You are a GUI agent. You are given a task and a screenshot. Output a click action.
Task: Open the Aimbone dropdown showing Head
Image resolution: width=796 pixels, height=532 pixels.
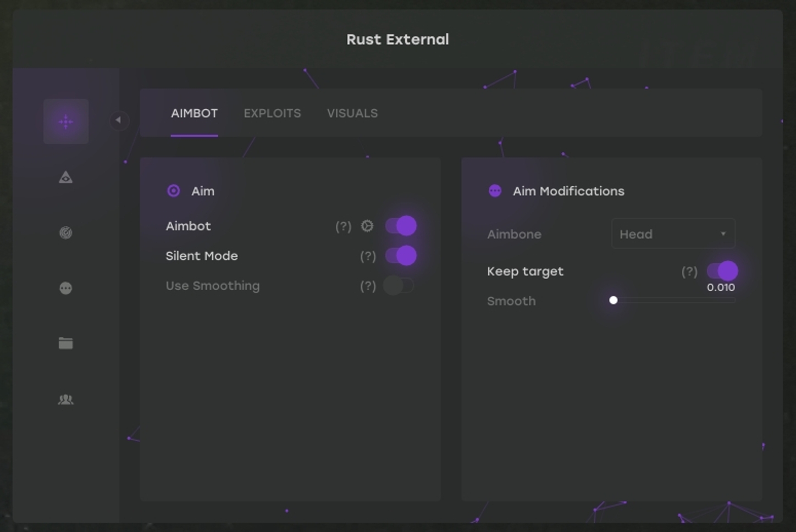click(x=673, y=234)
